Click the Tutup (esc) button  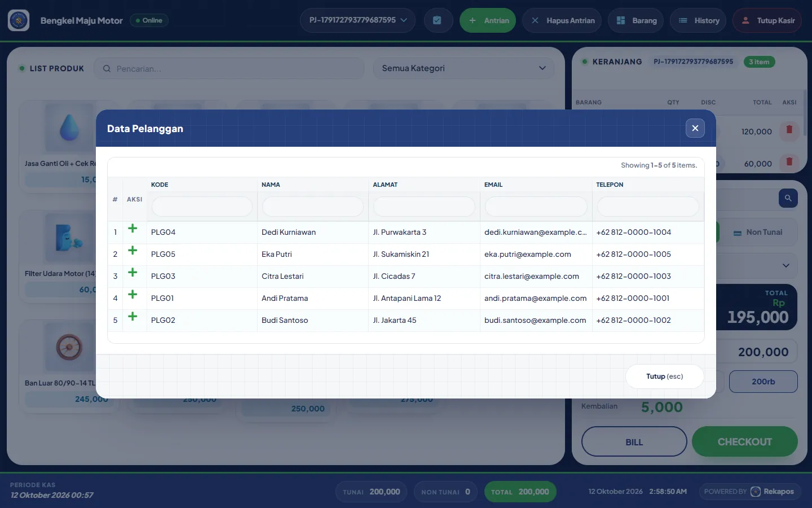(x=665, y=376)
